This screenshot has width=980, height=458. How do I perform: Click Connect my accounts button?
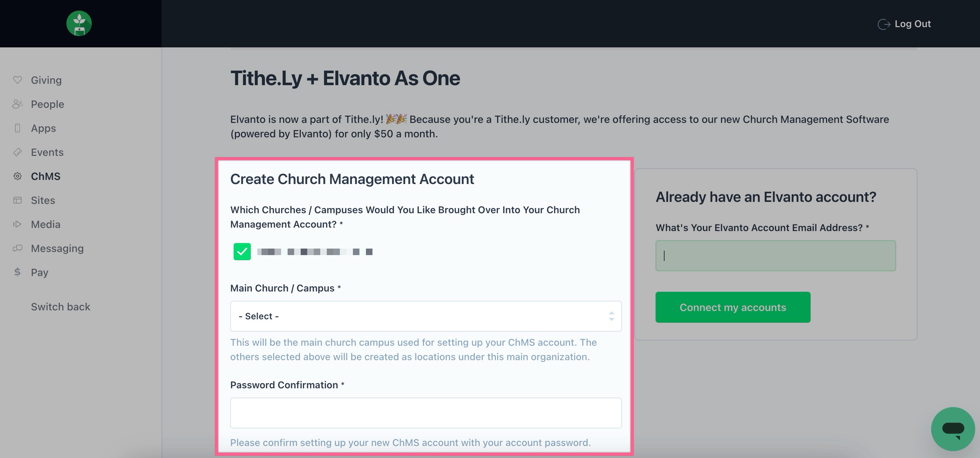point(733,307)
